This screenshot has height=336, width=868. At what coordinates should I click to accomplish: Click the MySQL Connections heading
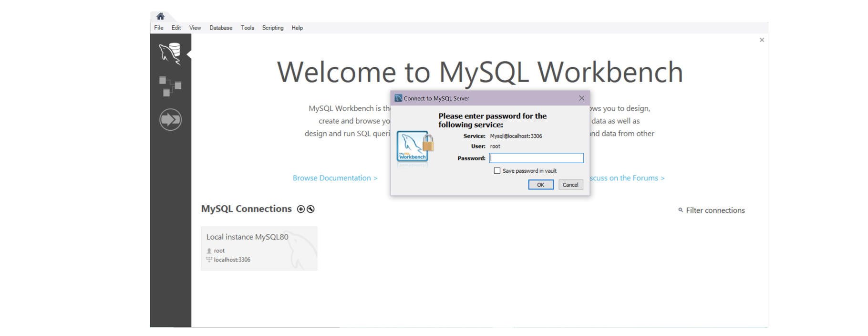246,209
